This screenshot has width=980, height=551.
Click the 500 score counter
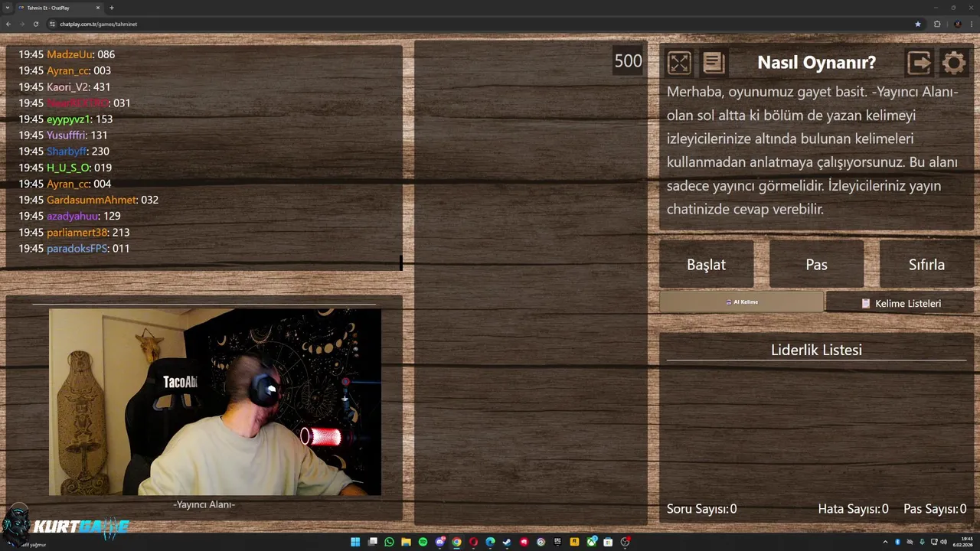[628, 61]
